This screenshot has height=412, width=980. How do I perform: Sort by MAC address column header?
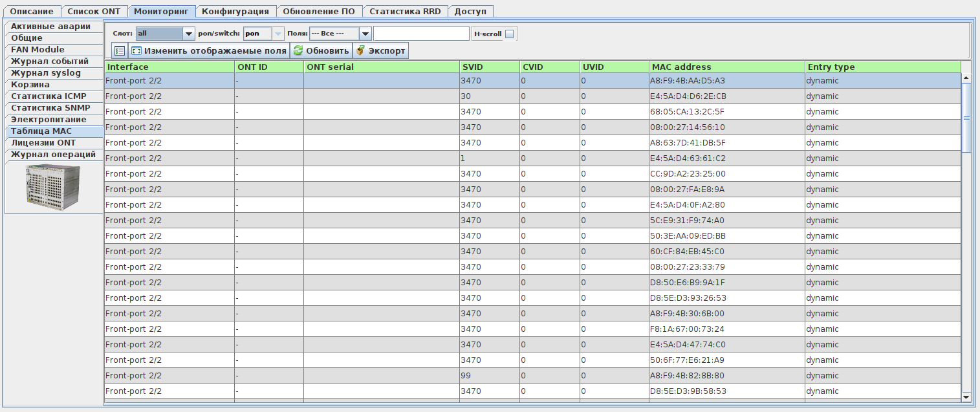(727, 67)
